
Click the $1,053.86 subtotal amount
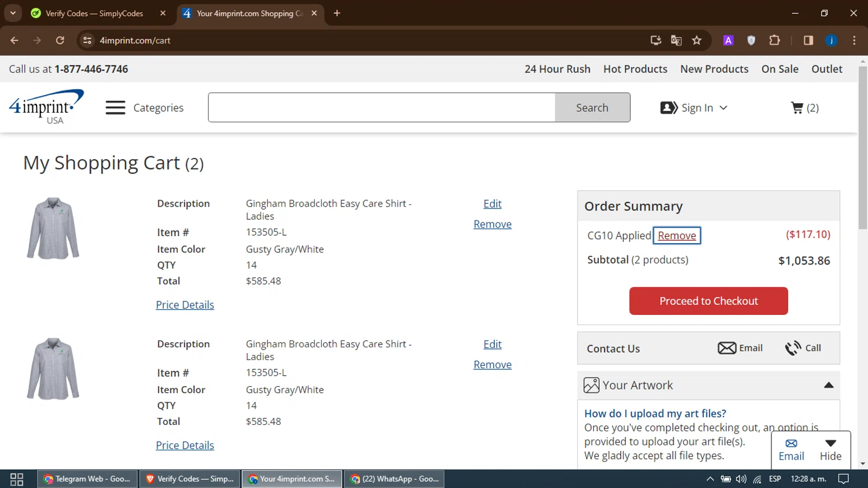[x=804, y=260]
